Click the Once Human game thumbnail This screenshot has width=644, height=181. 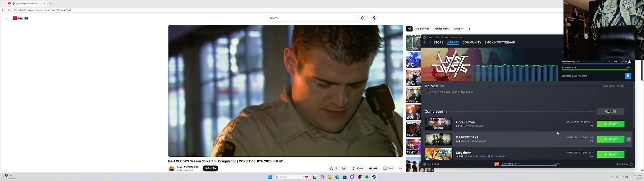pyautogui.click(x=438, y=124)
